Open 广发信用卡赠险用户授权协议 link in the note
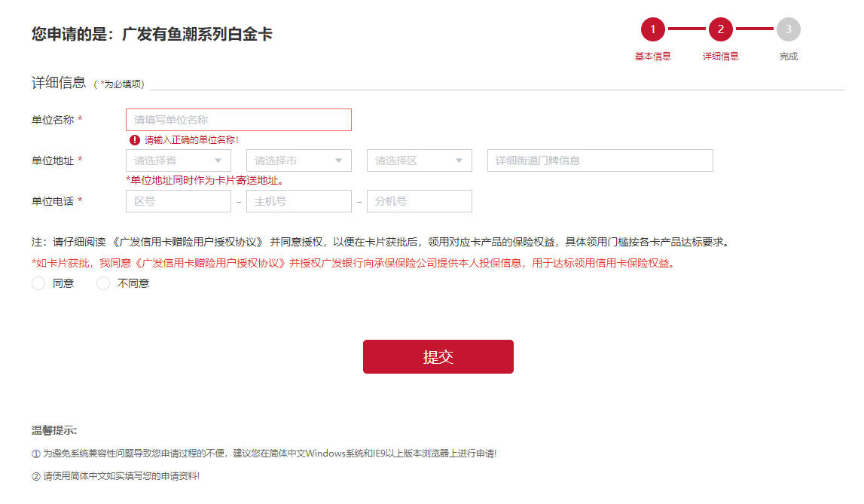This screenshot has height=504, width=864. tap(188, 242)
